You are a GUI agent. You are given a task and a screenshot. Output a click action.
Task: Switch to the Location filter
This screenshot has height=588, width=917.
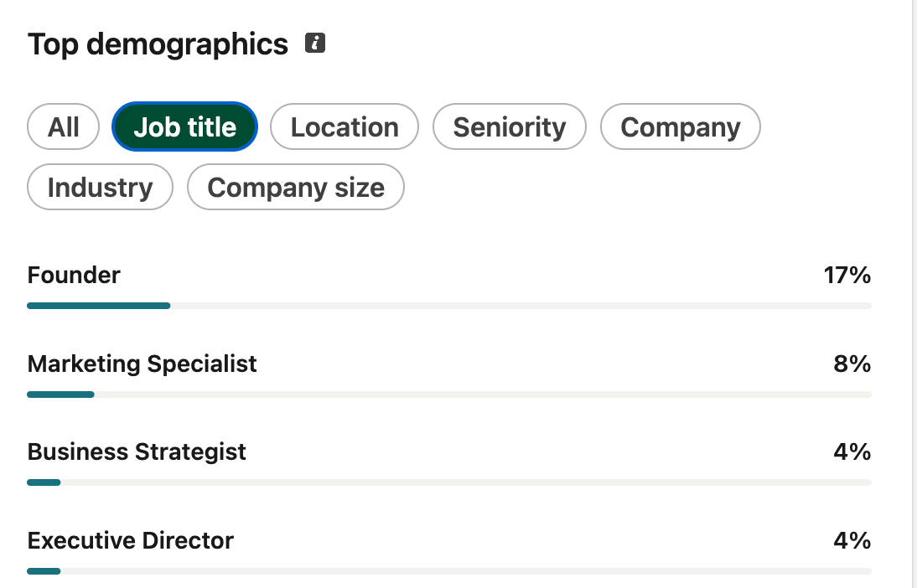345,126
